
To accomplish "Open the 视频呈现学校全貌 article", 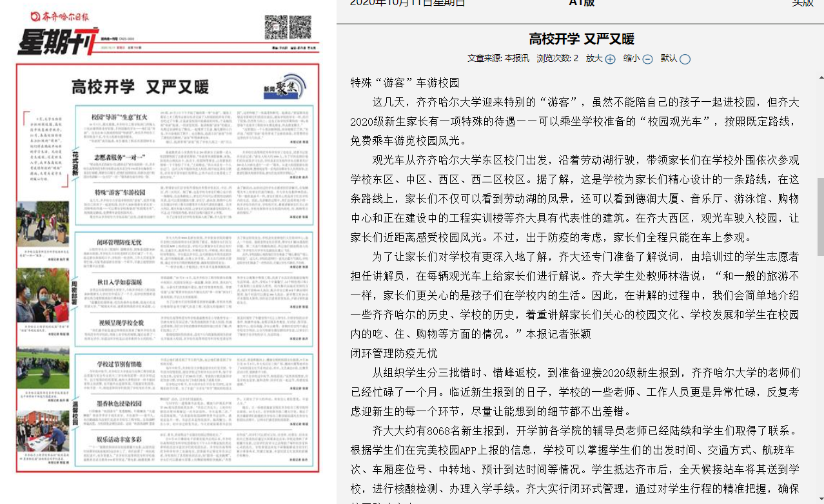I will tap(120, 322).
